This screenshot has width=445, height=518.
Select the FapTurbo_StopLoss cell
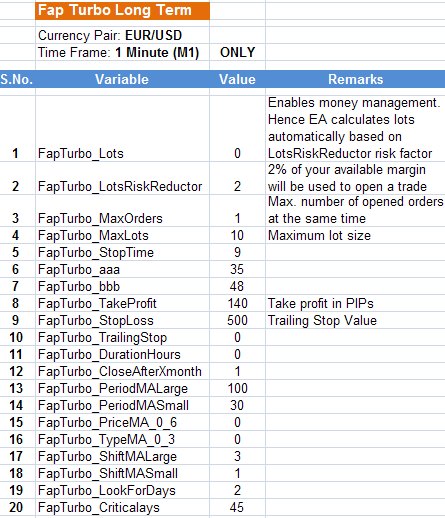pos(122,320)
